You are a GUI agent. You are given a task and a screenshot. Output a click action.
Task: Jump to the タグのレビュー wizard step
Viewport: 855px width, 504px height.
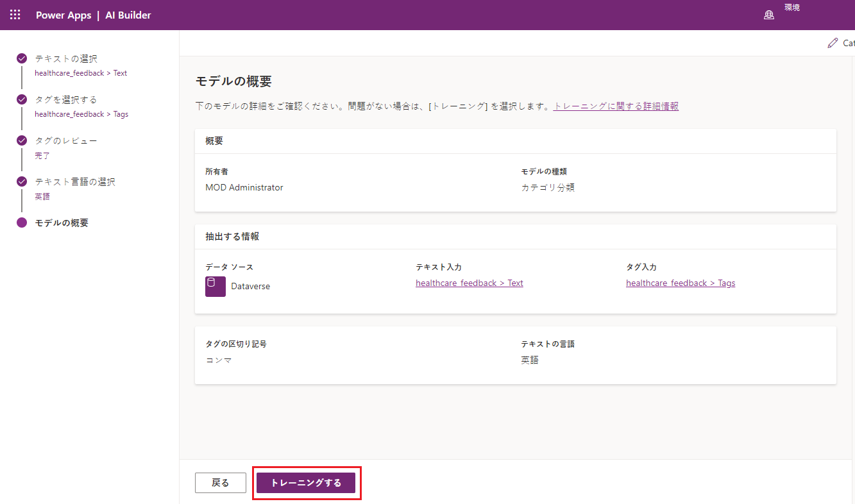(66, 140)
